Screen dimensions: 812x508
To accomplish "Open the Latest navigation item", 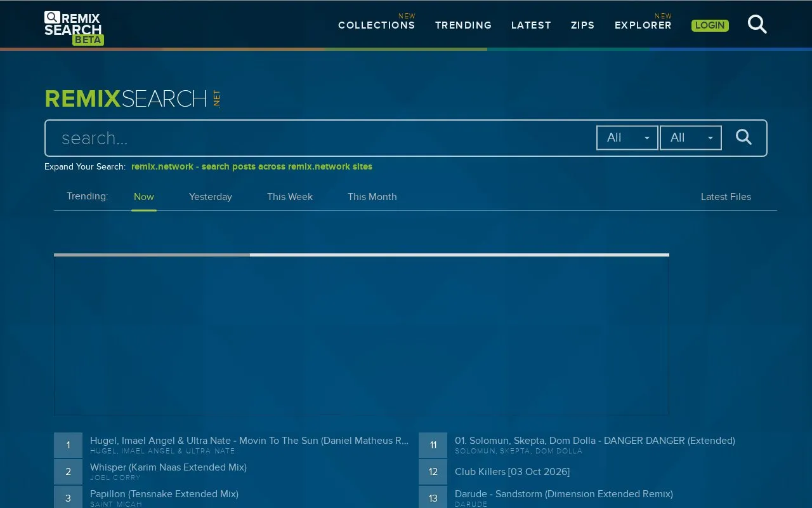I will (x=531, y=25).
